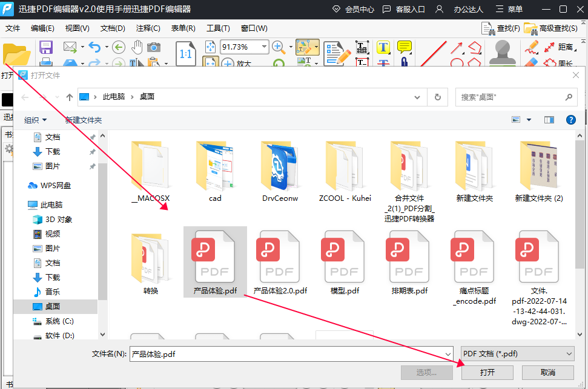Viewport: 588px width, 389px height.
Task: Click the Up one level arrow in the dialog
Action: point(70,97)
